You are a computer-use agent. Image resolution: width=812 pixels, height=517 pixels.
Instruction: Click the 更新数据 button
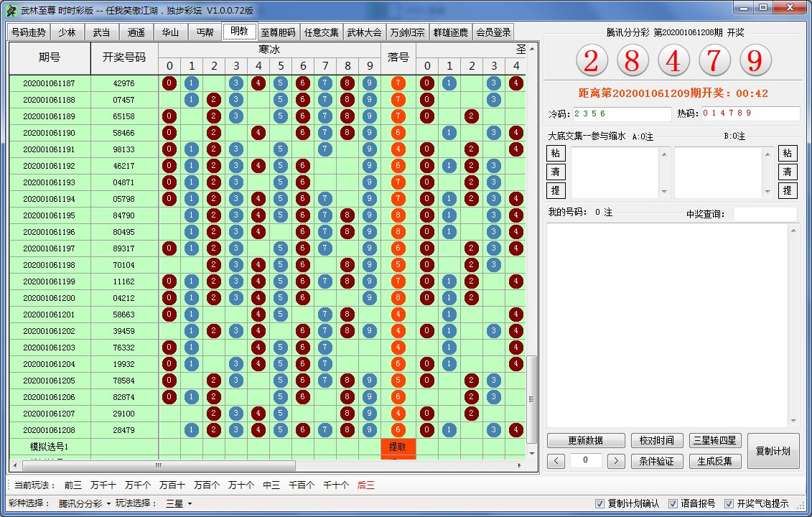click(585, 440)
